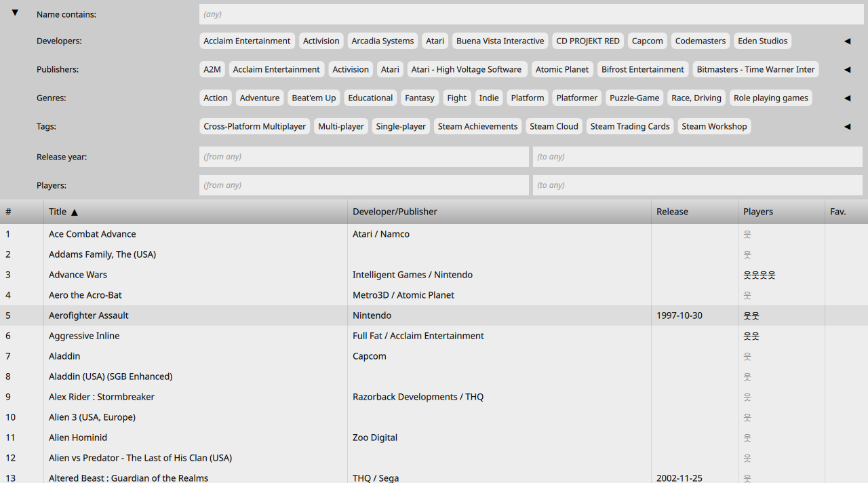Toggle the Capcom developer filter
The width and height of the screenshot is (868, 483).
tap(648, 41)
